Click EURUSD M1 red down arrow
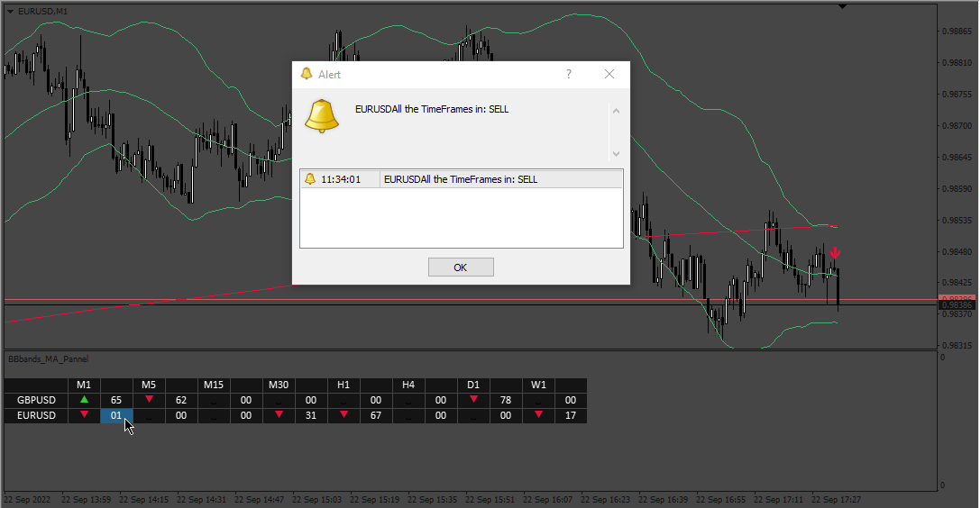980x508 pixels. point(85,414)
